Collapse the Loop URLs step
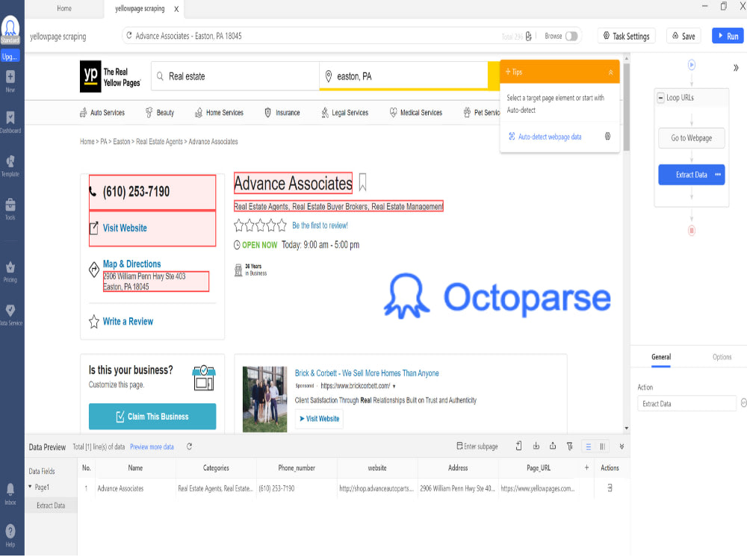This screenshot has width=747, height=560. [x=660, y=98]
